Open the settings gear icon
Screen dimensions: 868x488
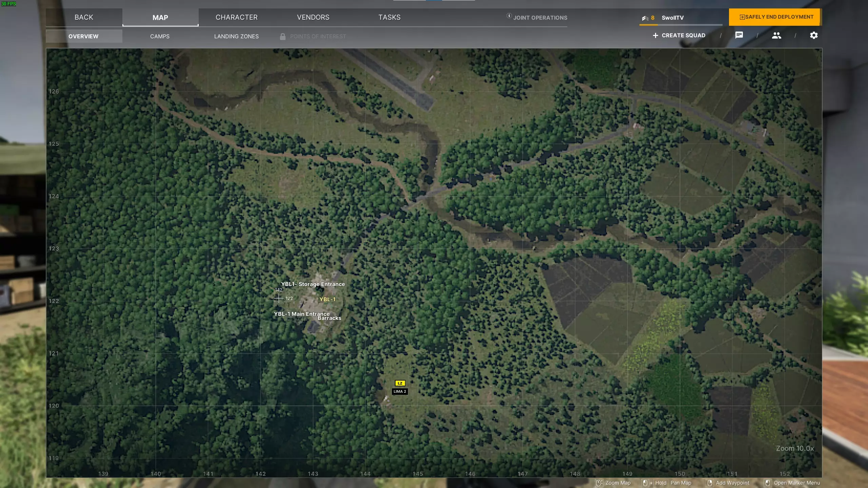(814, 35)
